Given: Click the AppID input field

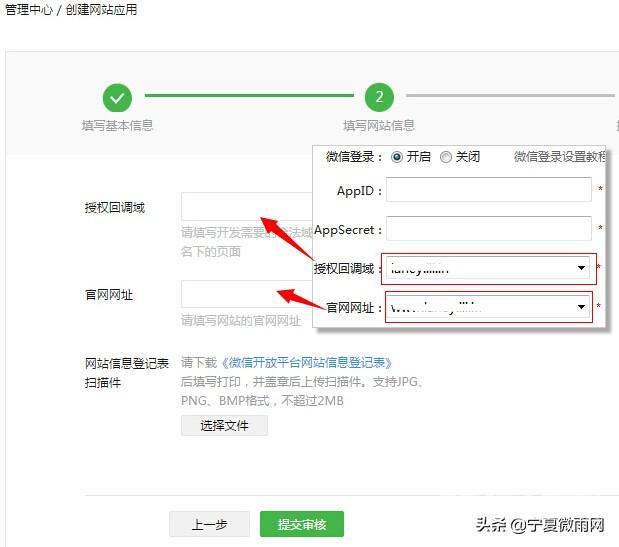Looking at the screenshot, I should 488,190.
